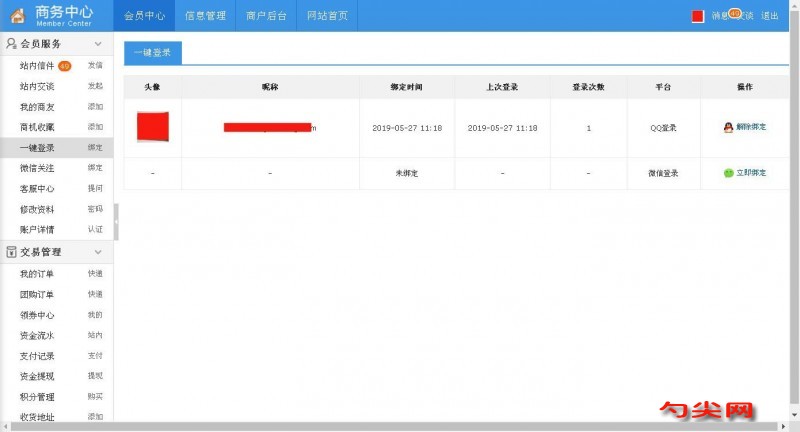Image resolution: width=800 pixels, height=432 pixels.
Task: Open 修改资料 in the sidebar
Action: (x=37, y=209)
